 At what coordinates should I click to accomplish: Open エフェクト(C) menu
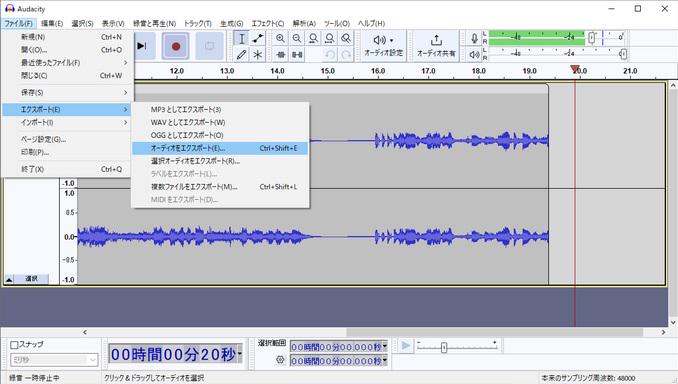268,23
